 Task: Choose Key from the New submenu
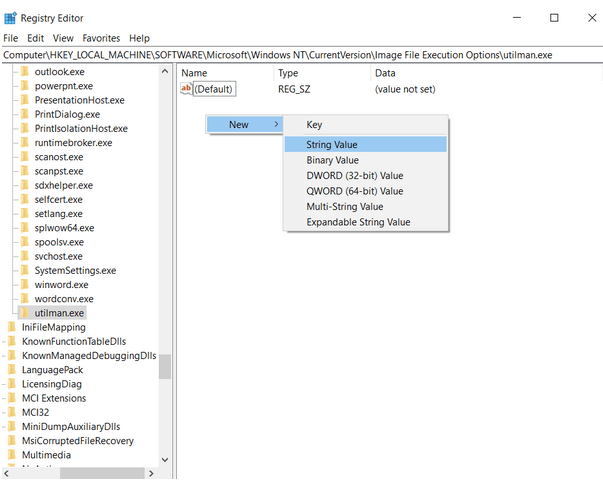click(x=366, y=125)
